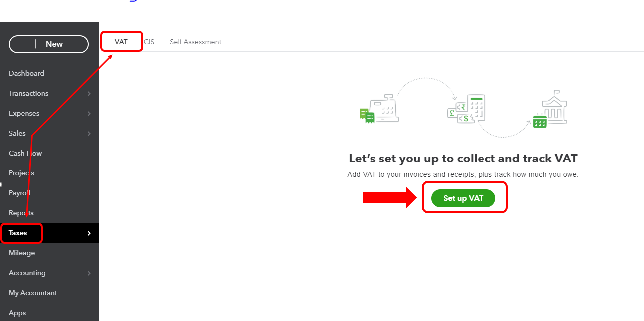Open the CIS tab
The height and width of the screenshot is (321, 644).
point(149,42)
